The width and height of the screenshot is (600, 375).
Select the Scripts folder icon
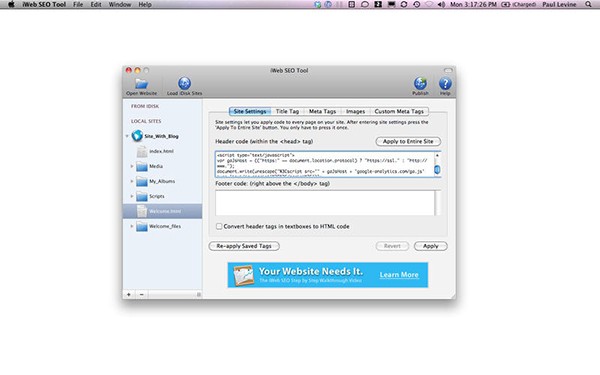(142, 196)
